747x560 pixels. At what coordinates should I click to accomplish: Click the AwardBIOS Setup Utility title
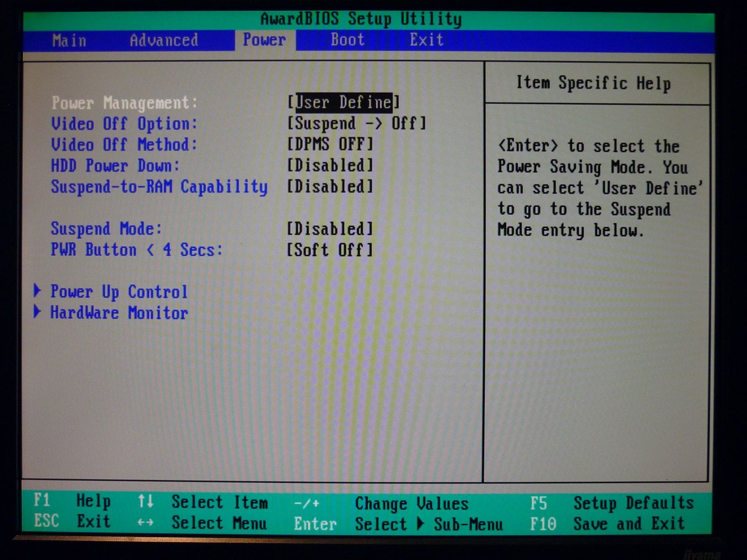(361, 19)
